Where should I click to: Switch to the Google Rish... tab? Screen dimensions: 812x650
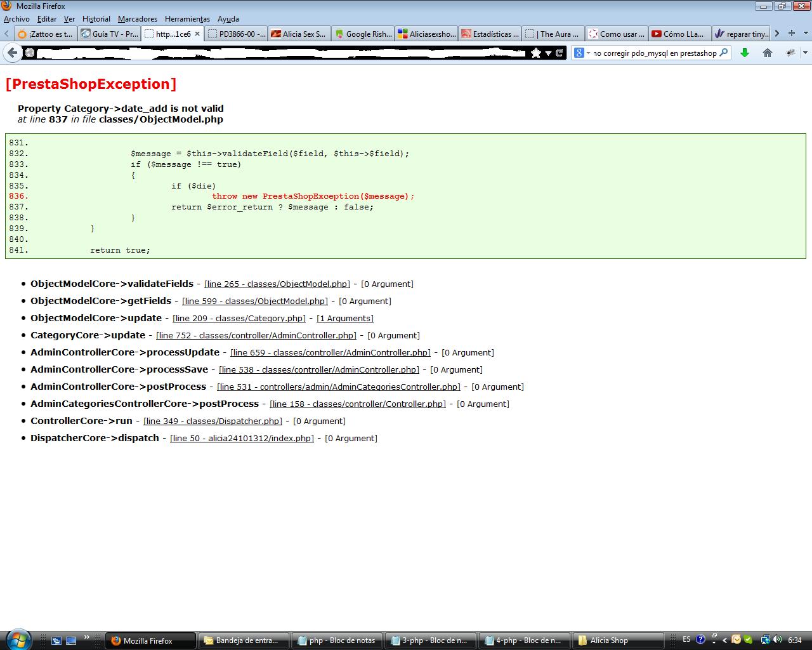coord(363,34)
